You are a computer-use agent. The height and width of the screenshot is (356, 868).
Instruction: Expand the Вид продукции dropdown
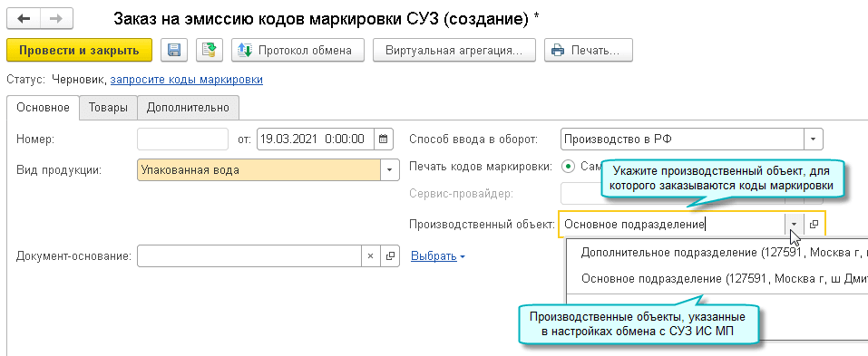(390, 170)
